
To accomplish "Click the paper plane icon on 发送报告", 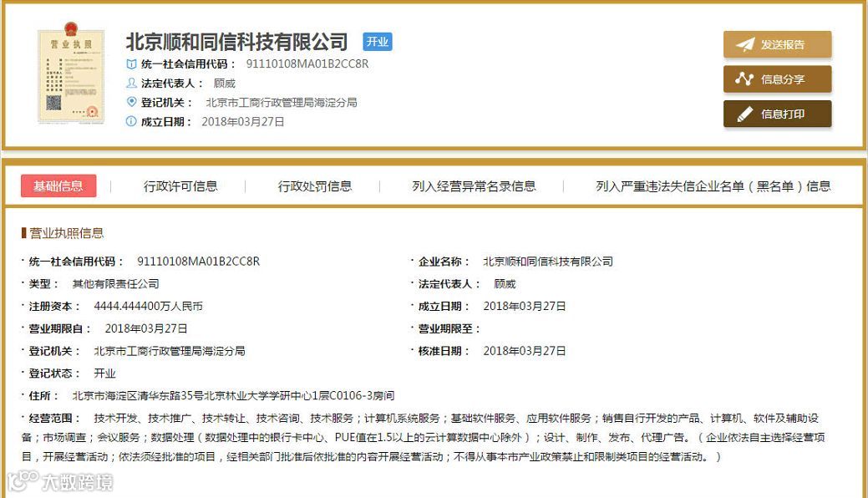I will (745, 44).
